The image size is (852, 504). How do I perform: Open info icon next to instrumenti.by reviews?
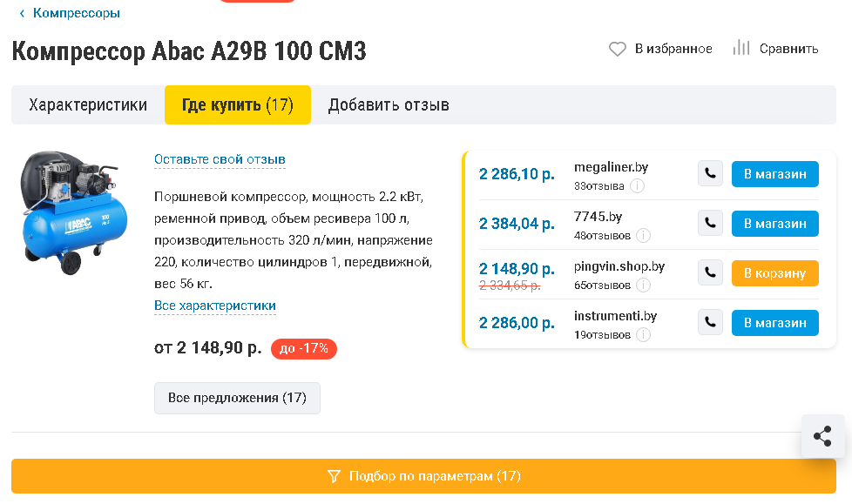tap(643, 334)
